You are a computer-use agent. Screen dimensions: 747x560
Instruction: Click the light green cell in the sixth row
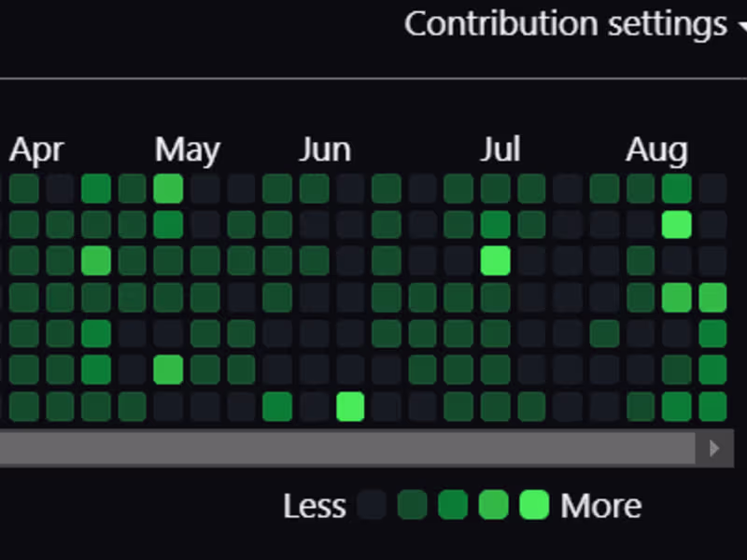click(x=168, y=370)
